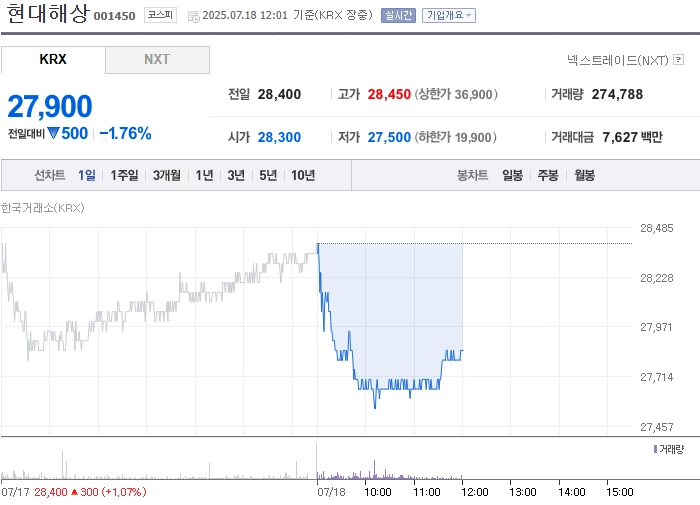Click the trading value 7,627 백만

[633, 137]
